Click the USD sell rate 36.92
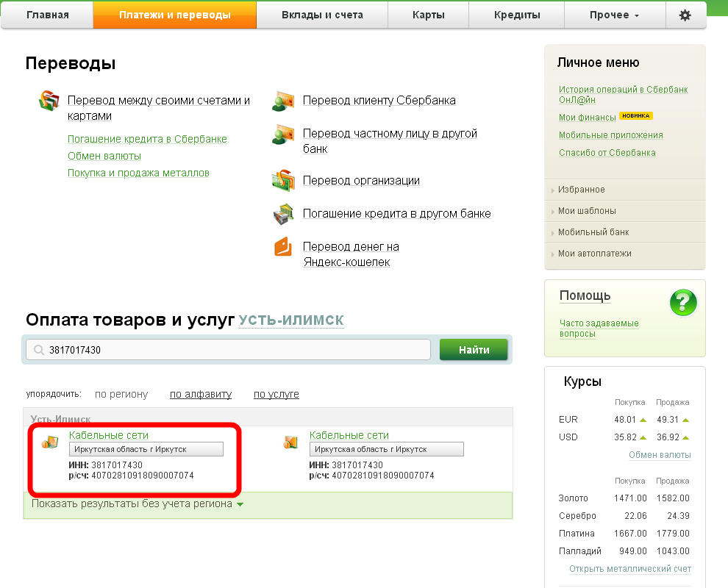The width and height of the screenshot is (728, 588). [668, 437]
